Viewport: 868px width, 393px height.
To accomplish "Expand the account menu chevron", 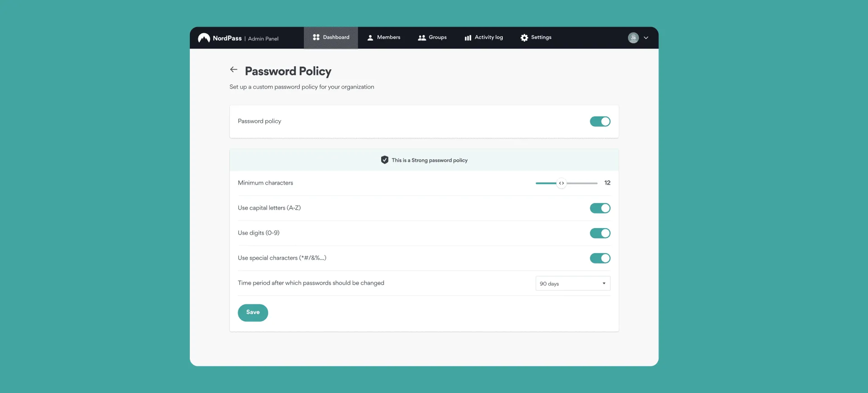I will [x=646, y=38].
